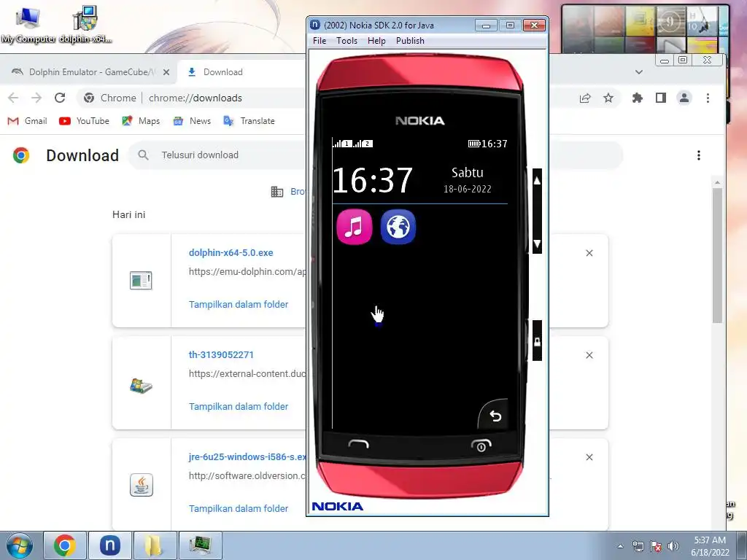747x560 pixels.
Task: Tap the phone's power/end key
Action: click(x=481, y=446)
